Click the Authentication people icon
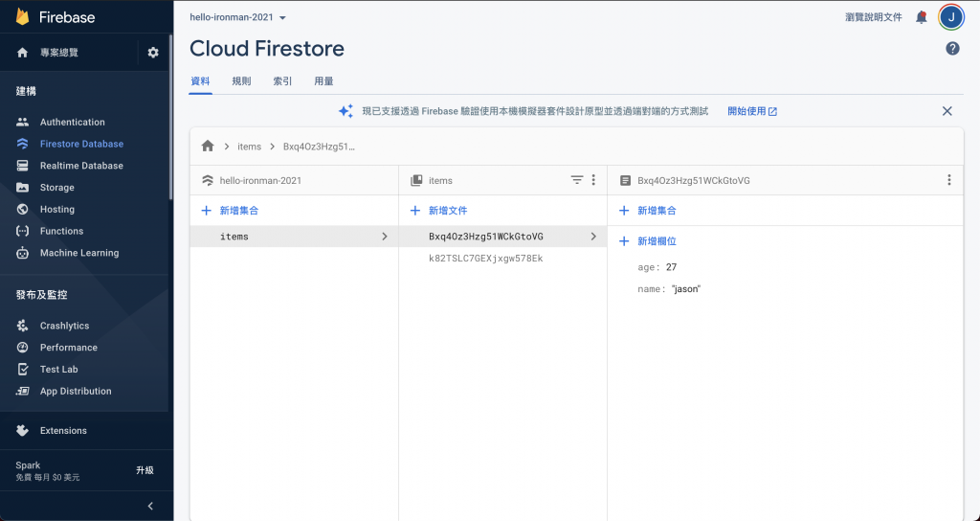 [x=23, y=122]
